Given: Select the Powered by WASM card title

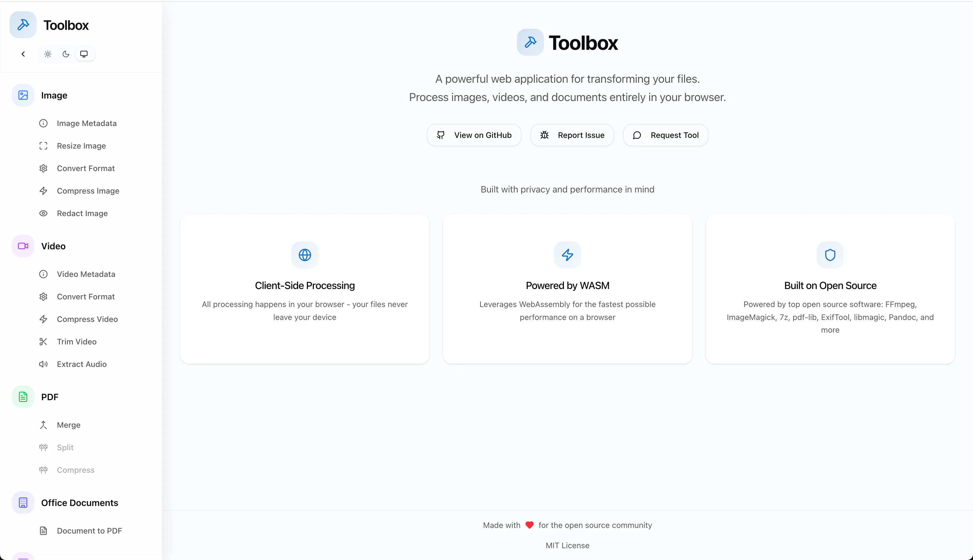Looking at the screenshot, I should pyautogui.click(x=568, y=285).
